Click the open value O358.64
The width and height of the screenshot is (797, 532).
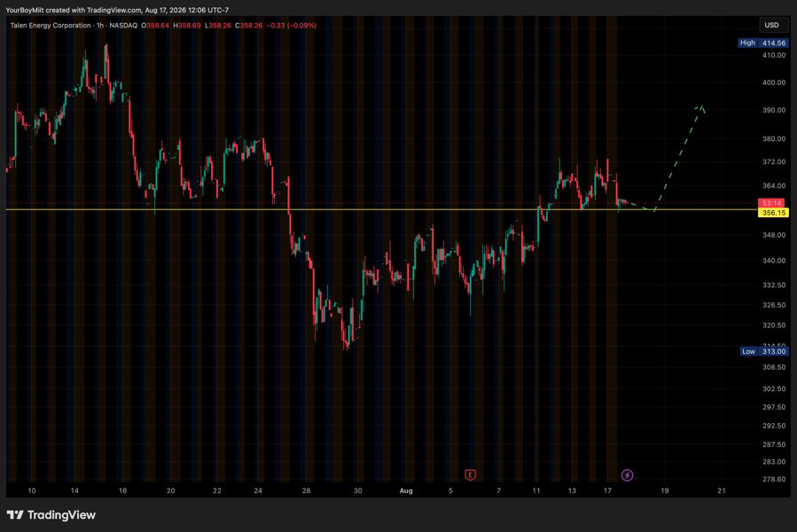click(155, 26)
